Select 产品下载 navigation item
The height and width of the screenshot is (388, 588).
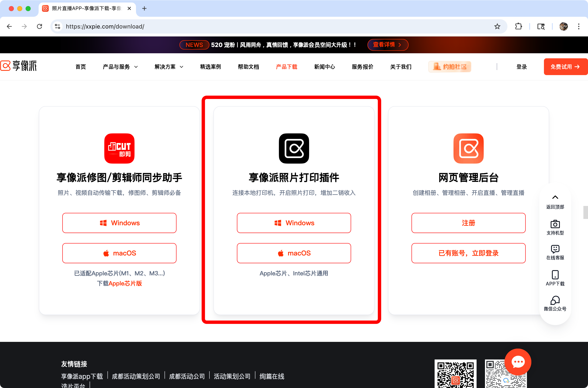point(286,67)
